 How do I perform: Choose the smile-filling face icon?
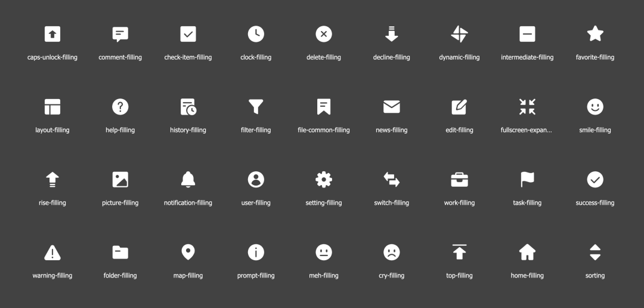[595, 106]
